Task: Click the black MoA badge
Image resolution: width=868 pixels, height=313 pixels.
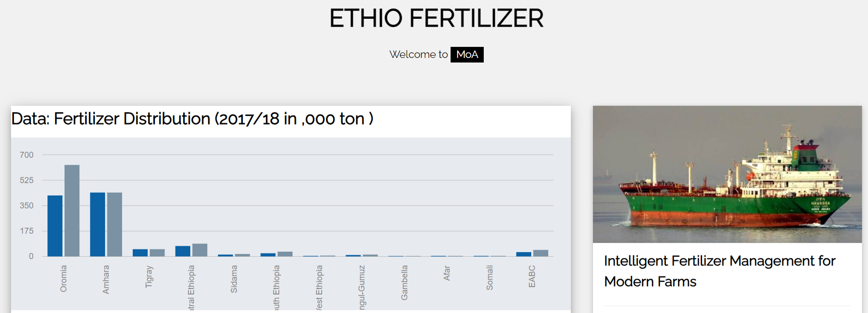Action: tap(467, 54)
